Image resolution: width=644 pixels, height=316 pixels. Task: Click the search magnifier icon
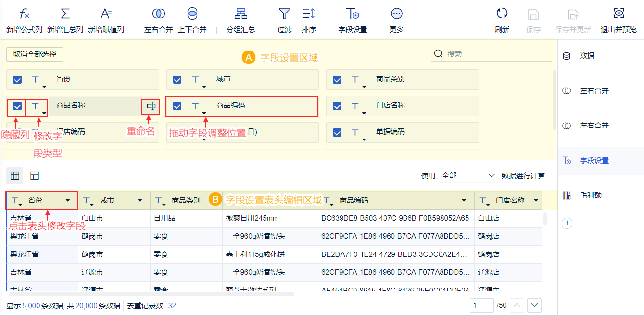click(x=438, y=54)
